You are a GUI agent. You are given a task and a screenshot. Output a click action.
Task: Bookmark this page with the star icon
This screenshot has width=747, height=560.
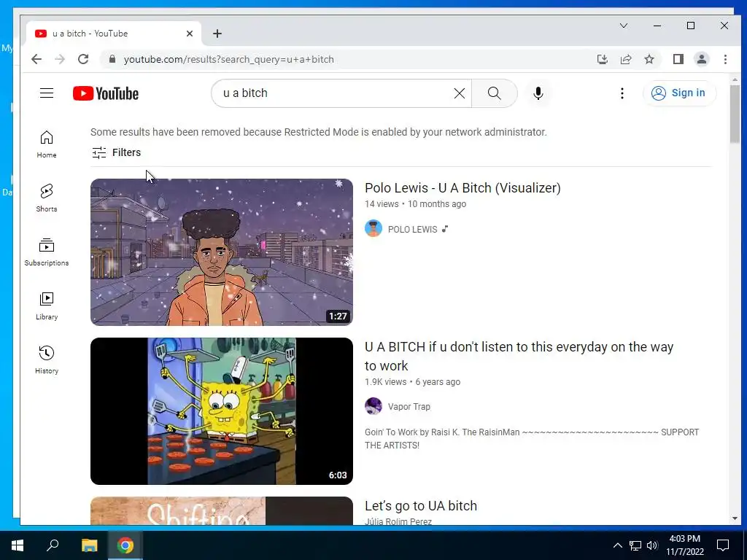click(649, 59)
